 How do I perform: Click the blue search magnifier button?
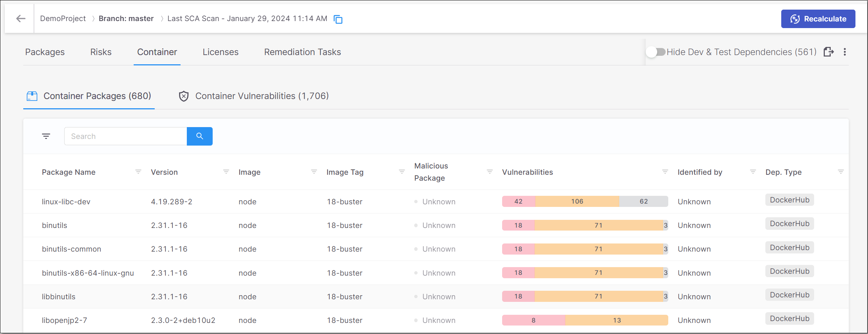pos(200,136)
